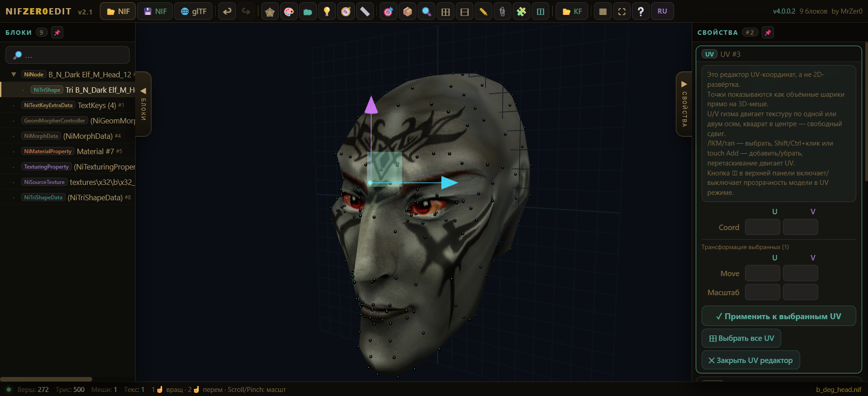Pin the Блоки panel
This screenshot has height=396, width=868.
[57, 33]
